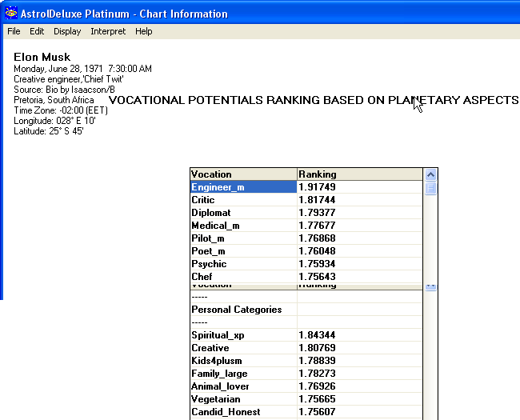Click ranking value 1.80769
This screenshot has width=520, height=420.
coord(317,348)
